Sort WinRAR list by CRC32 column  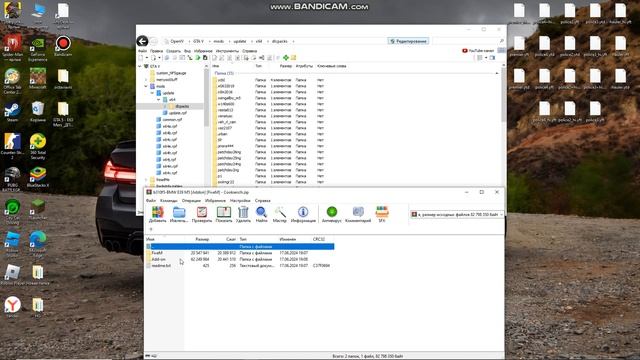tap(318, 239)
